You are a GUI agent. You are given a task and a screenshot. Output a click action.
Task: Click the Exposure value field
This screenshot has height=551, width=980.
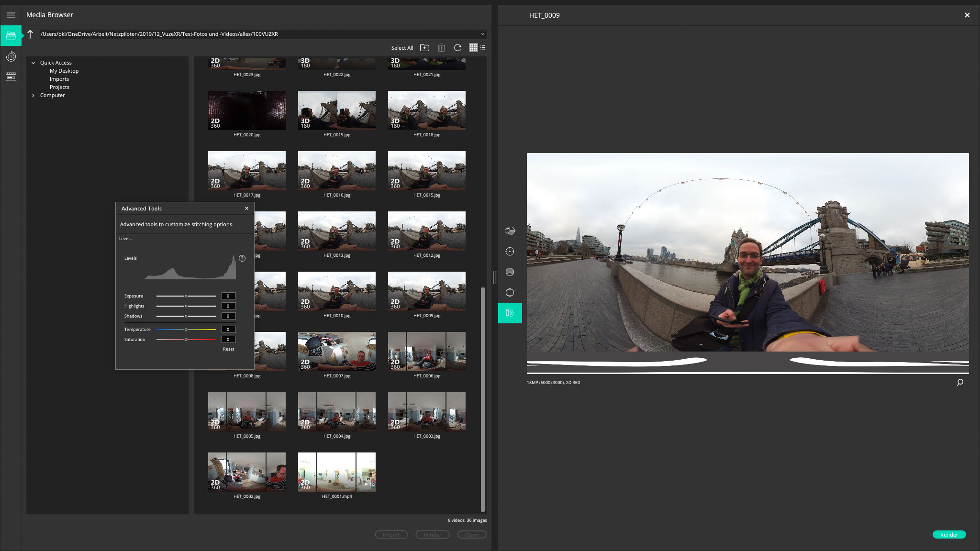click(x=228, y=296)
